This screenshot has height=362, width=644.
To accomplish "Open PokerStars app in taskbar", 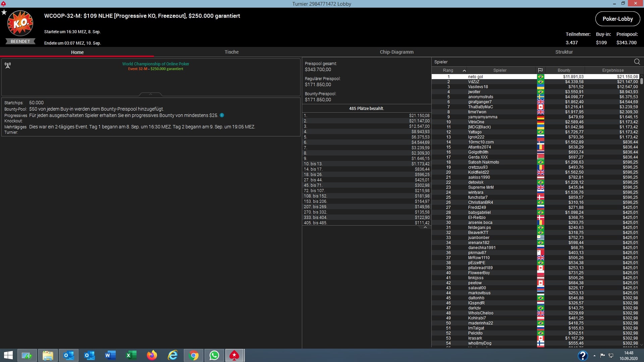I will pyautogui.click(x=234, y=355).
